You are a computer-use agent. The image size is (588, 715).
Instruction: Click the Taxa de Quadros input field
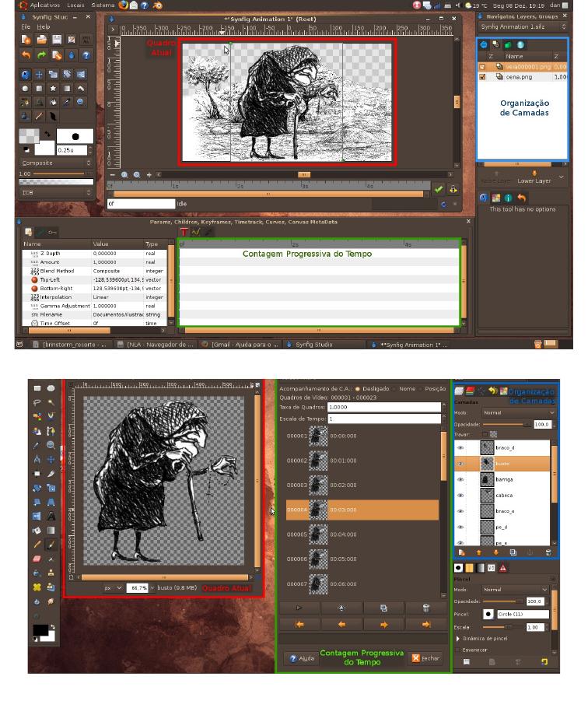(x=383, y=407)
